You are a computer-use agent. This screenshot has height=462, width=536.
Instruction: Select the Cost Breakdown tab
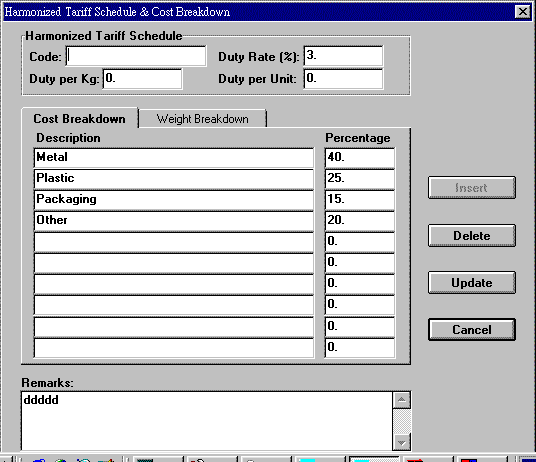(x=80, y=119)
